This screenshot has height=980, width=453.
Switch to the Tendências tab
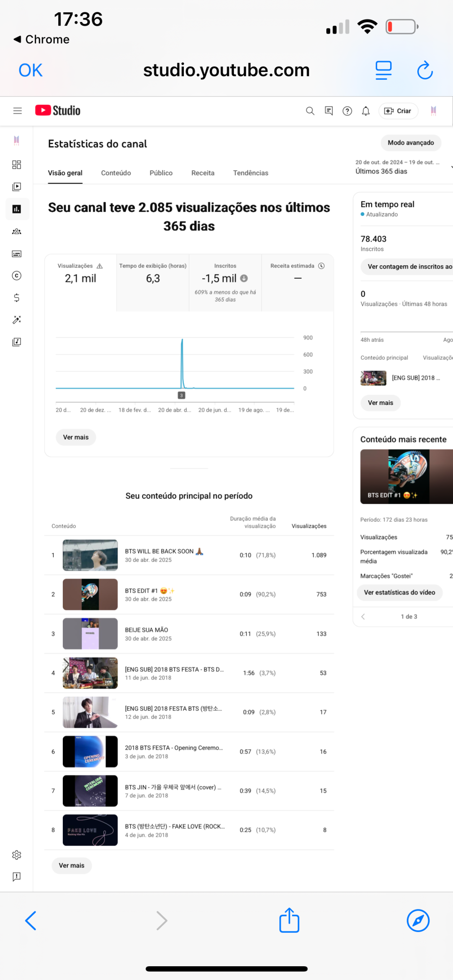coord(251,173)
